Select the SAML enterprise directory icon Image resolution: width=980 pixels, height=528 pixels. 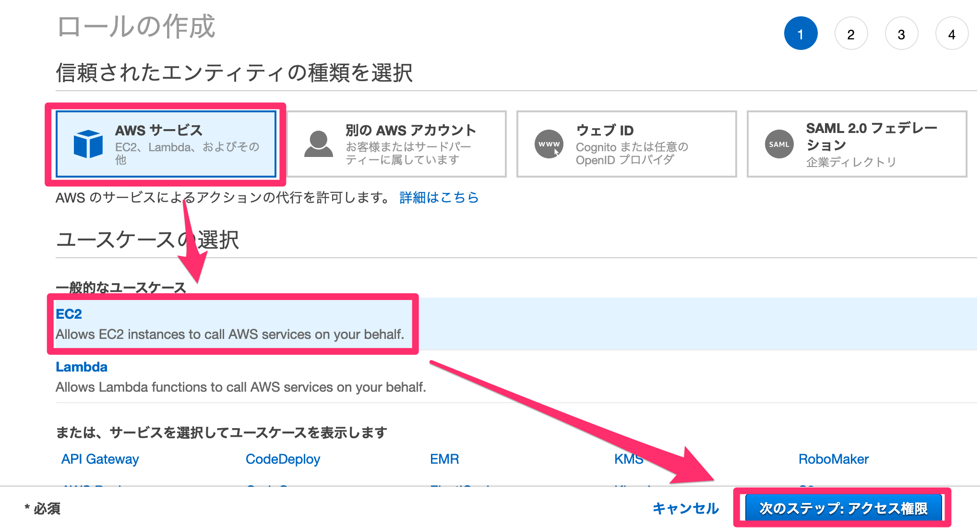(778, 144)
